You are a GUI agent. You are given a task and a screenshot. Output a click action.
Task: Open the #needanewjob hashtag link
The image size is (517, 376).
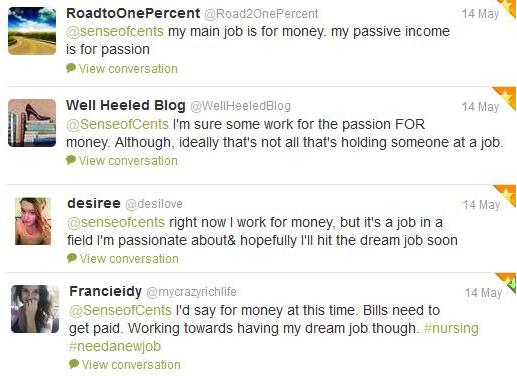pyautogui.click(x=115, y=346)
